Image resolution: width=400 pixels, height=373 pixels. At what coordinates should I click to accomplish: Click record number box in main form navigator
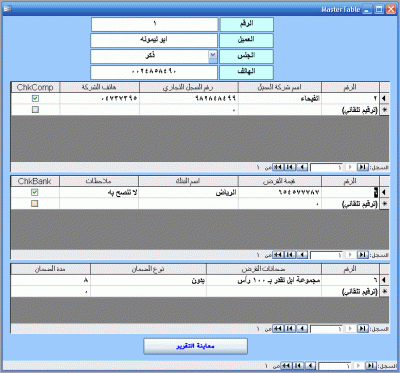pos(335,366)
